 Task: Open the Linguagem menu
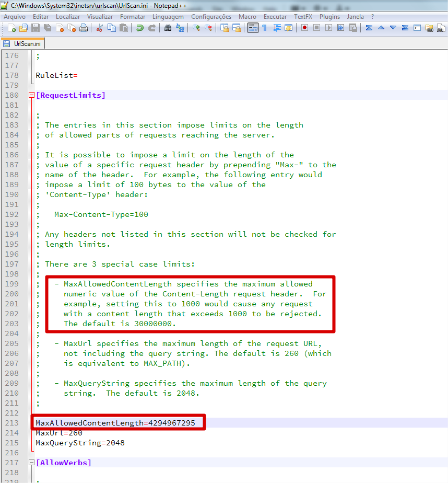[168, 16]
